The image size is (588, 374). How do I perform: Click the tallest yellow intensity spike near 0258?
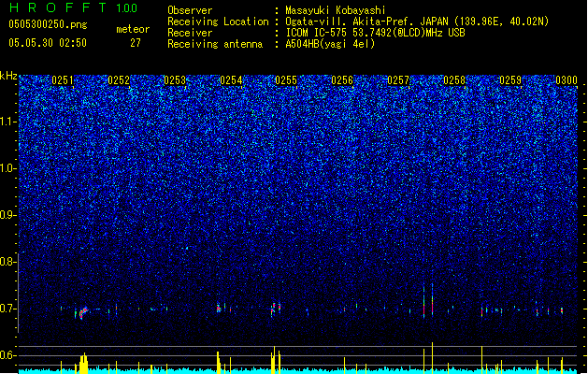tap(433, 358)
